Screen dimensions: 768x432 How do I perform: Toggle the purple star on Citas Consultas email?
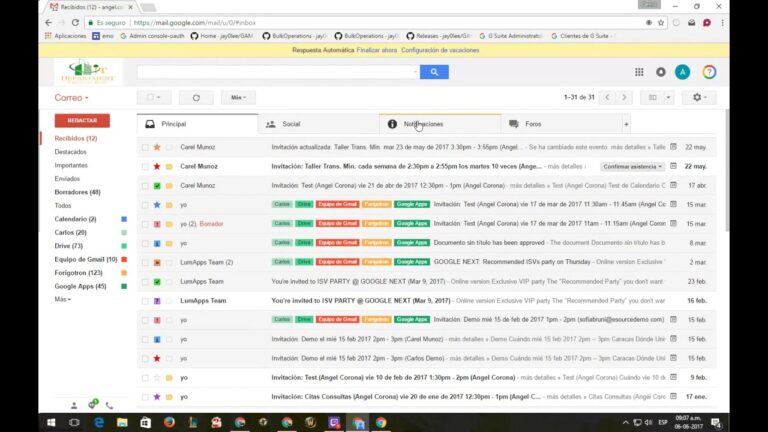tap(157, 397)
